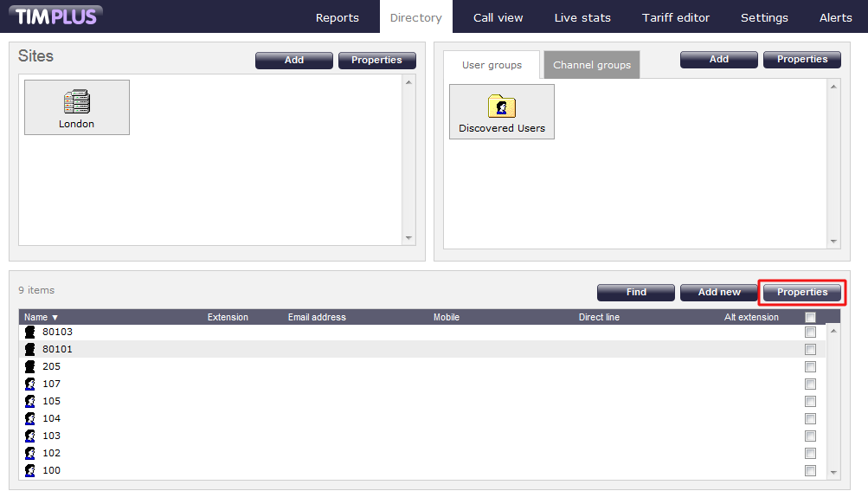Click the TIM Plus logo
The height and width of the screenshot is (504, 868).
click(x=57, y=16)
